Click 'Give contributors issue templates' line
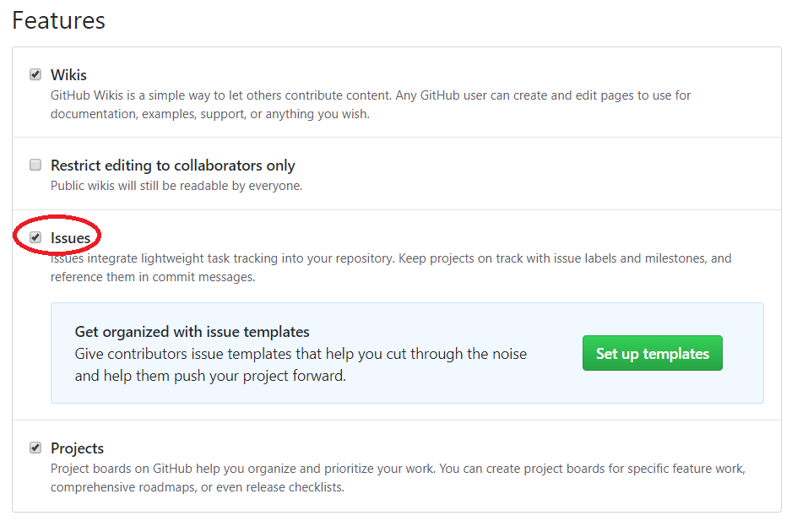The height and width of the screenshot is (532, 808). [x=300, y=354]
